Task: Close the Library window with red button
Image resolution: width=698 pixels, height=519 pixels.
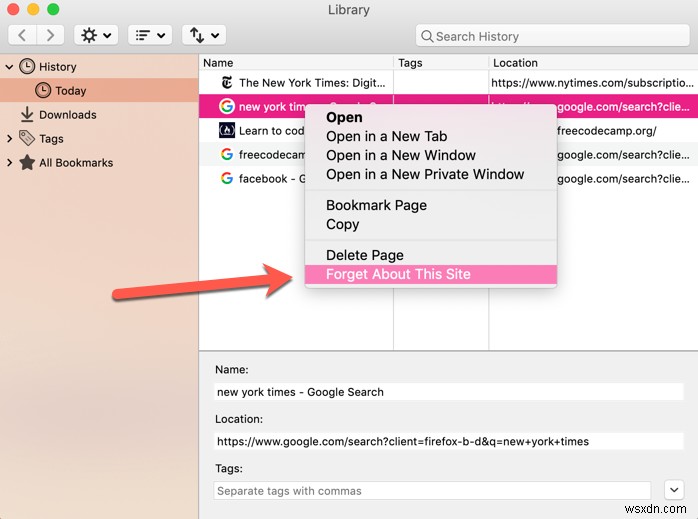Action: tap(13, 9)
